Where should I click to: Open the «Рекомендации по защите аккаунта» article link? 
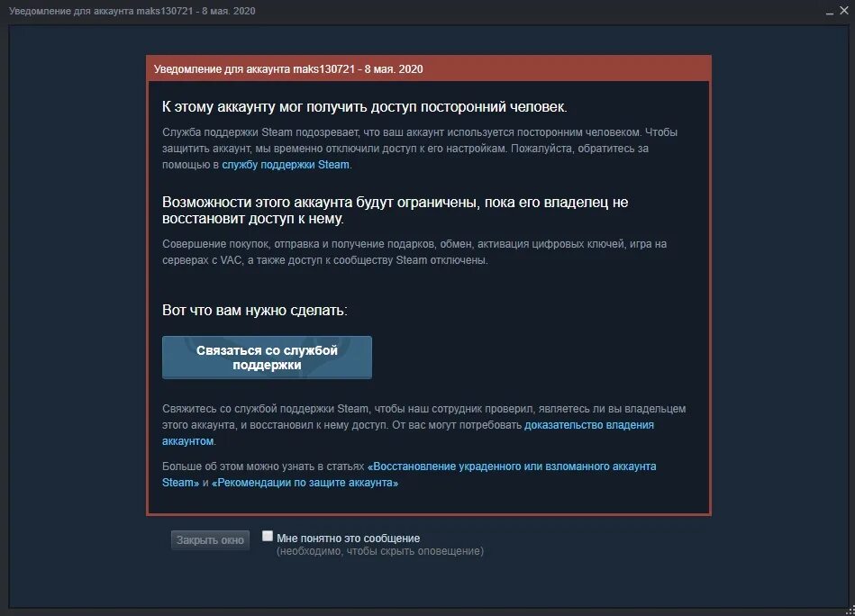tap(305, 483)
